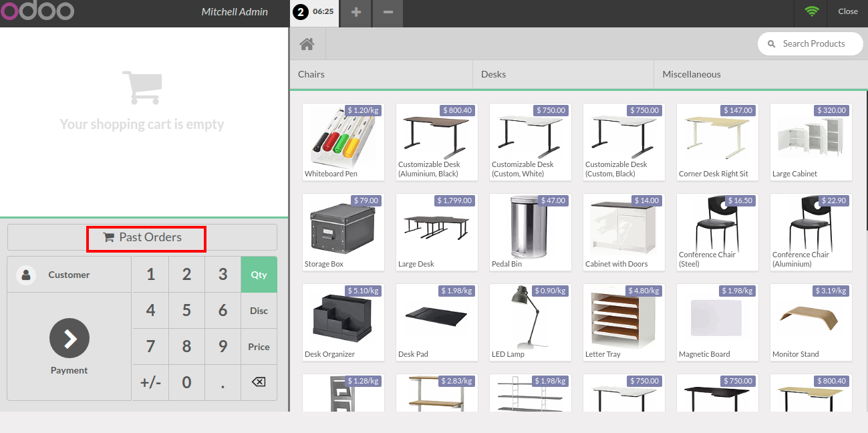Add the LED Lamp product to cart
The width and height of the screenshot is (868, 433).
[x=531, y=322]
